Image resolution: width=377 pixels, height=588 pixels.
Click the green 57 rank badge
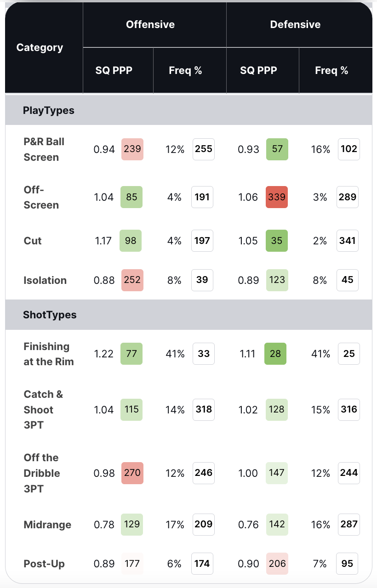click(277, 149)
